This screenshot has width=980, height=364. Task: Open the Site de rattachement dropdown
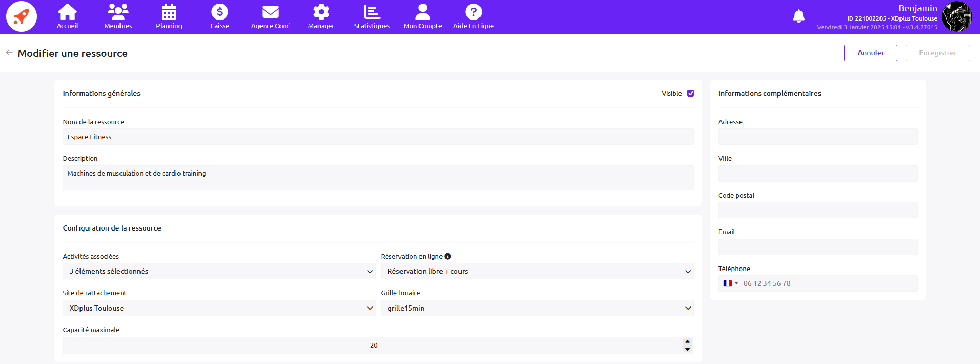(219, 308)
